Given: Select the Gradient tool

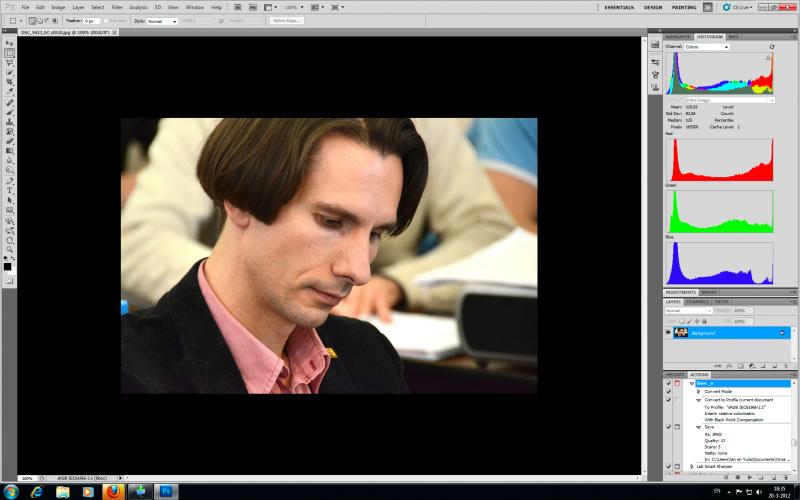Looking at the screenshot, I should coord(9,151).
